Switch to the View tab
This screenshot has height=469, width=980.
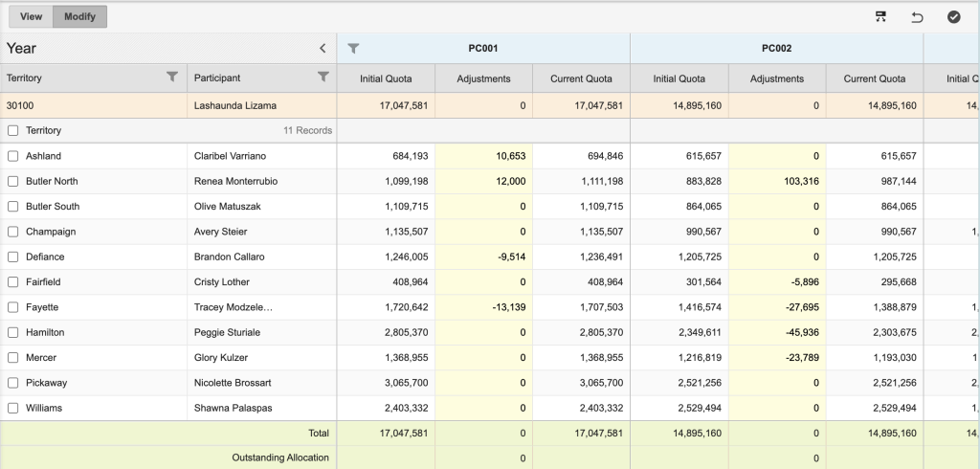(31, 16)
